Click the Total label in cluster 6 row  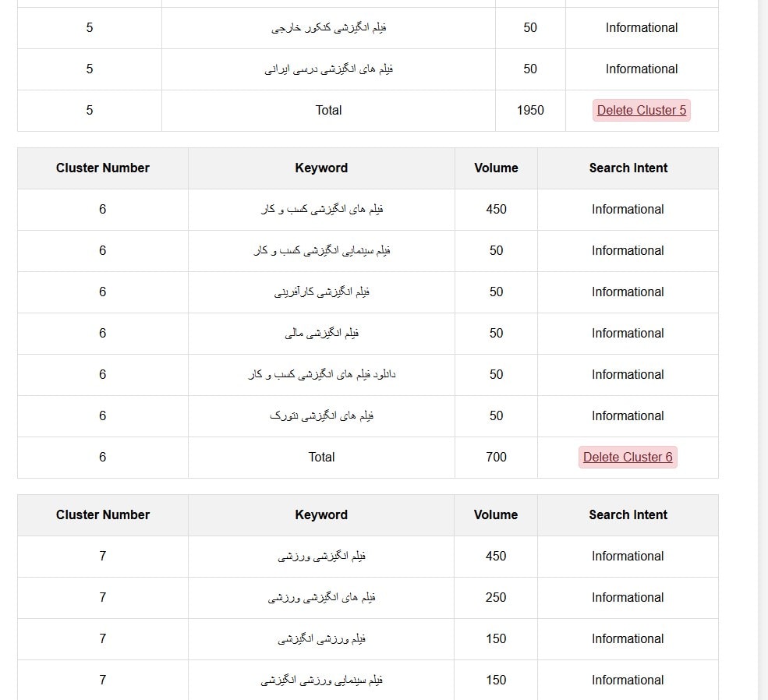tap(321, 457)
